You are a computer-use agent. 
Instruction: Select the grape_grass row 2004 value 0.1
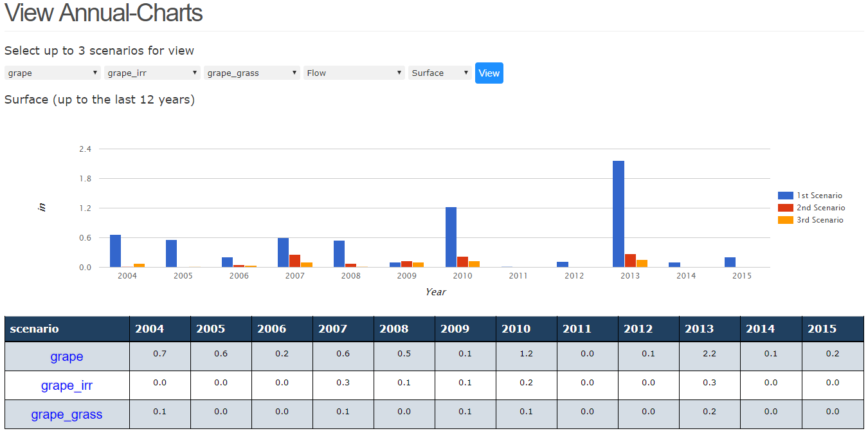[159, 412]
